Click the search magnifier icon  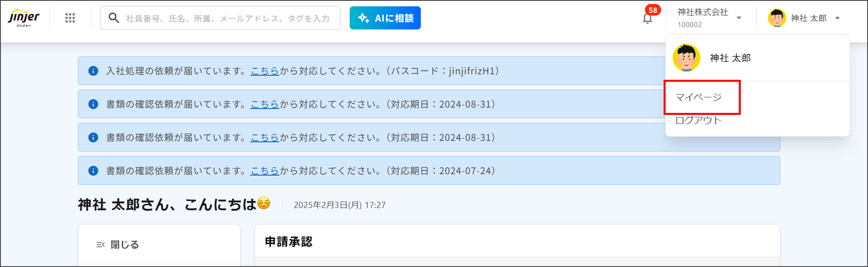point(114,18)
